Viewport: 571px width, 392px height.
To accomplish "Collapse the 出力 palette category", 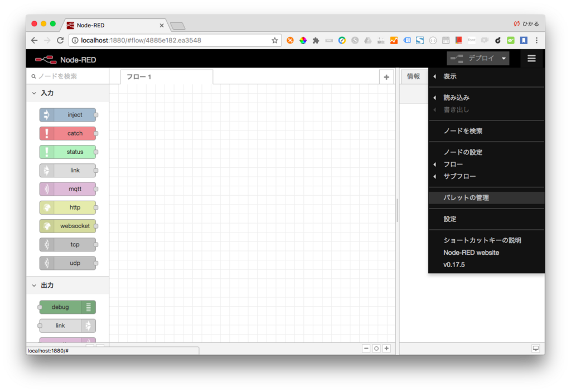I will 67,285.
